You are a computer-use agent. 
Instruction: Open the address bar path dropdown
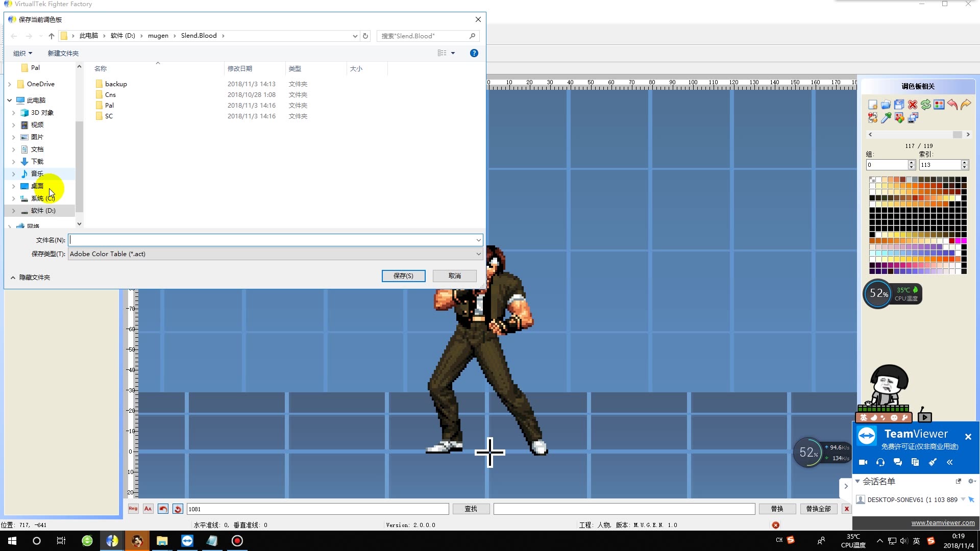click(x=355, y=36)
